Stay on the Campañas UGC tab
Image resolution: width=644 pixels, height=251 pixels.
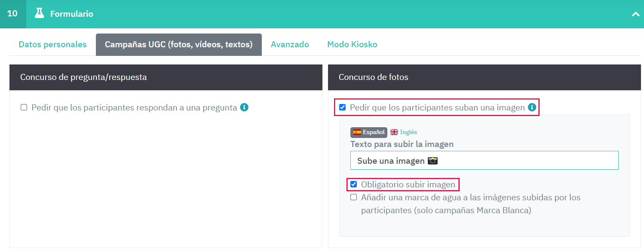tap(179, 44)
